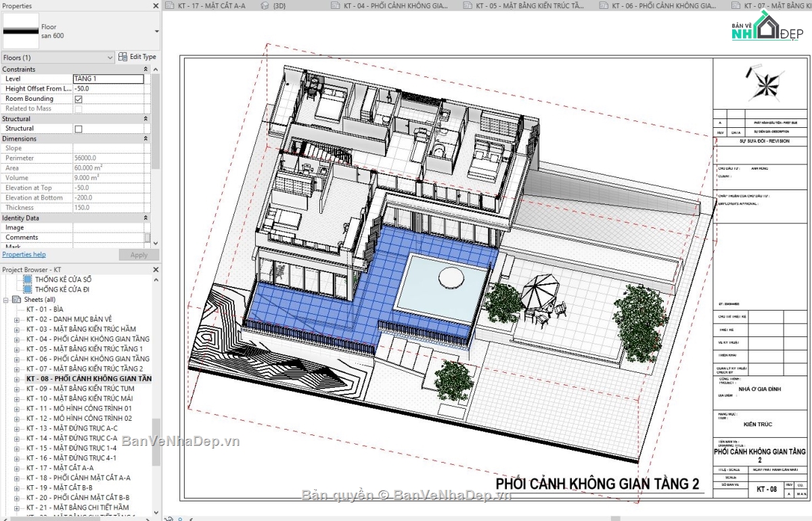
Task: Click the Project Browser scrollbar down arrow
Action: point(156,512)
